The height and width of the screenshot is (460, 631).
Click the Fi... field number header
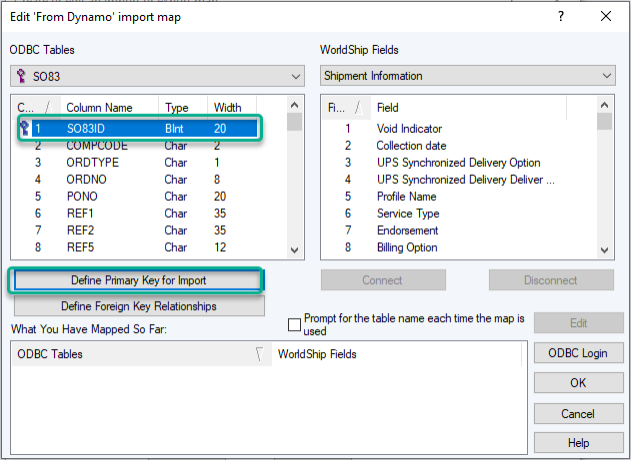pyautogui.click(x=346, y=108)
